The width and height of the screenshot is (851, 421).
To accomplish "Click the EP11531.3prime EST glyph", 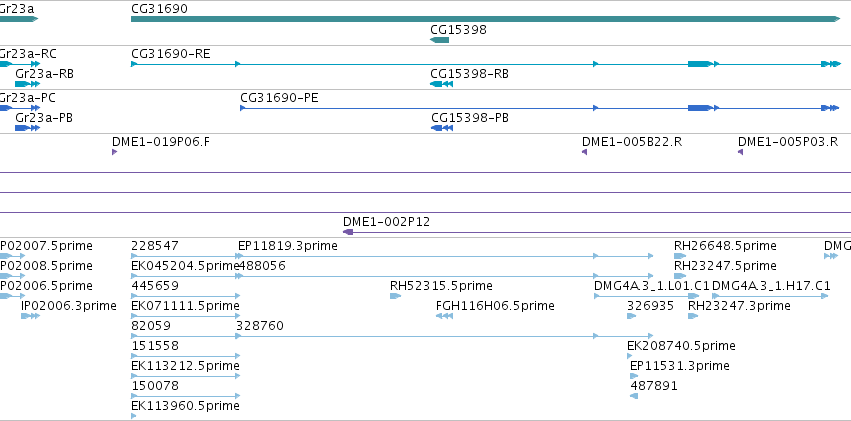I will [634, 377].
